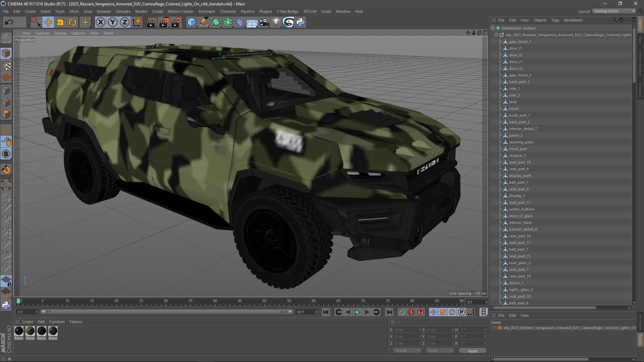Open the Array modeling objects icon
Image resolution: width=644 pixels, height=362 pixels.
click(x=228, y=22)
